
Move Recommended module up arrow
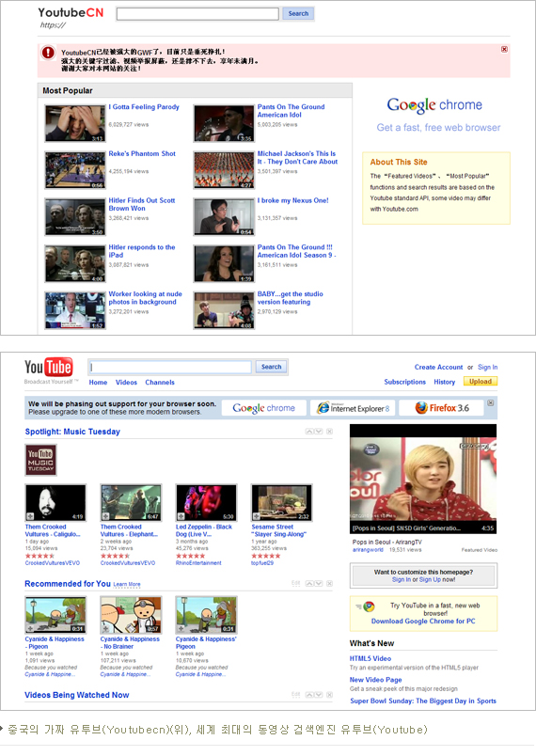(x=309, y=583)
